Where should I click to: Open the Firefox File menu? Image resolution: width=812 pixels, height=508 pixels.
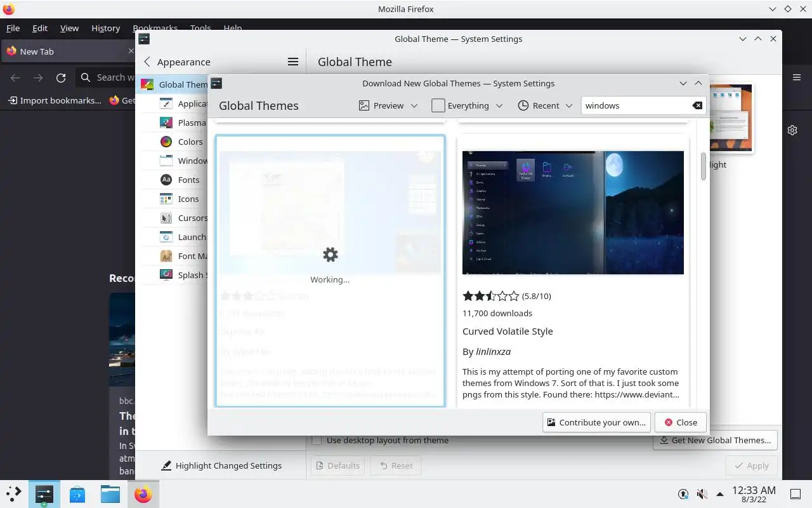click(x=13, y=28)
